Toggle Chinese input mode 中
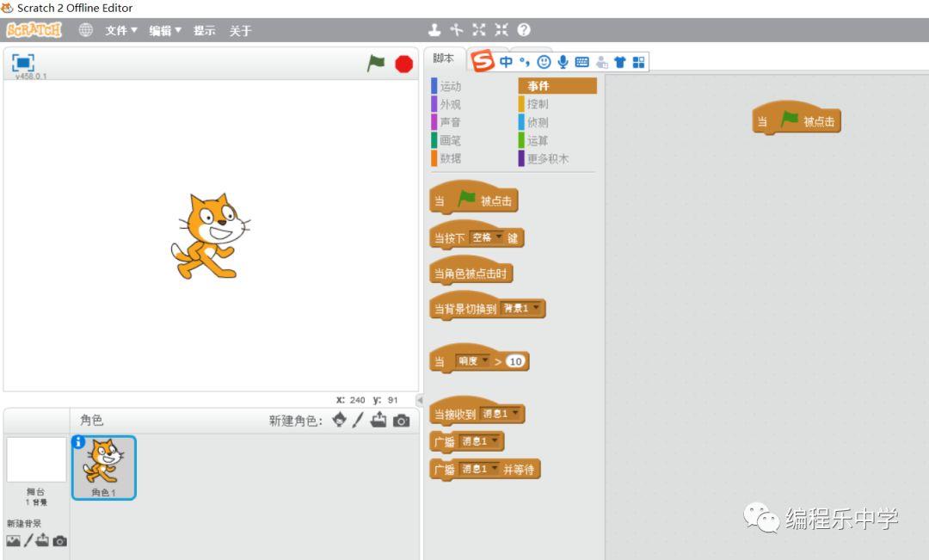Screen dimensions: 929x560 click(x=506, y=62)
